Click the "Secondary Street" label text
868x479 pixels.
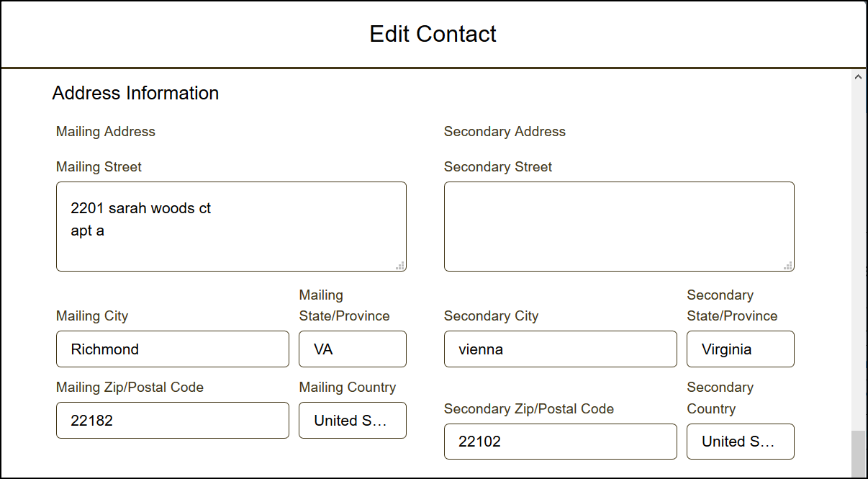pyautogui.click(x=498, y=167)
